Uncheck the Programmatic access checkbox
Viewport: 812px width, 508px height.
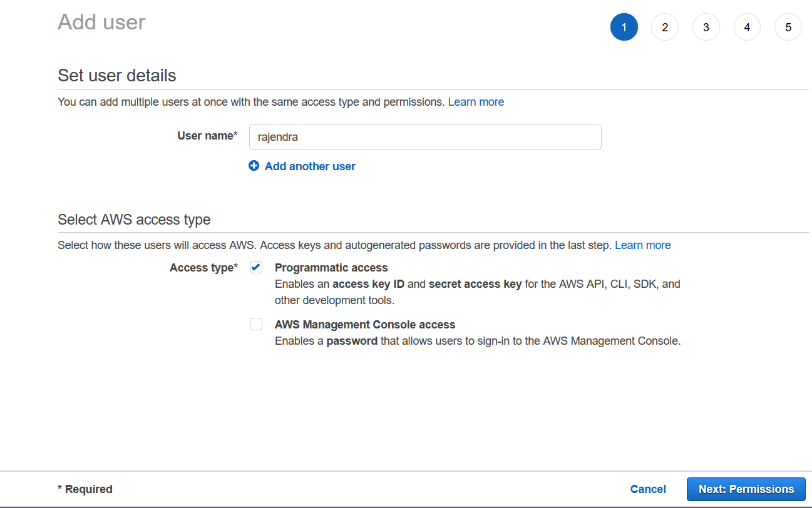point(256,268)
